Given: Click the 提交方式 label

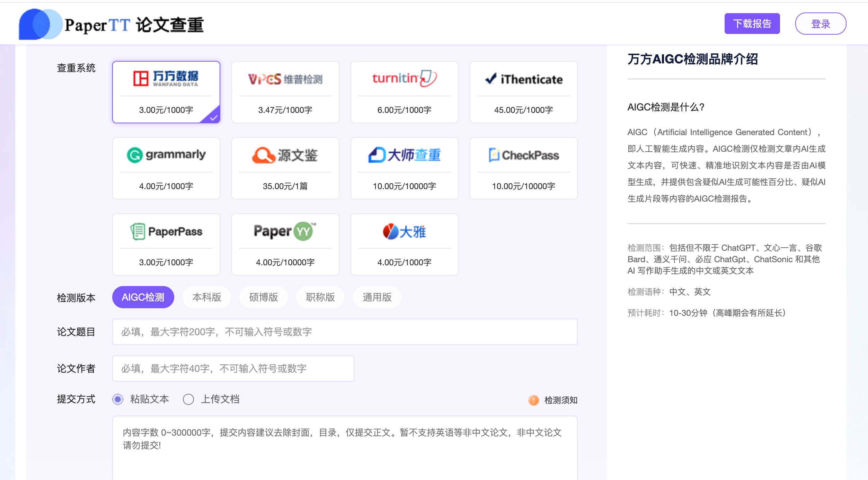Looking at the screenshot, I should click(76, 399).
